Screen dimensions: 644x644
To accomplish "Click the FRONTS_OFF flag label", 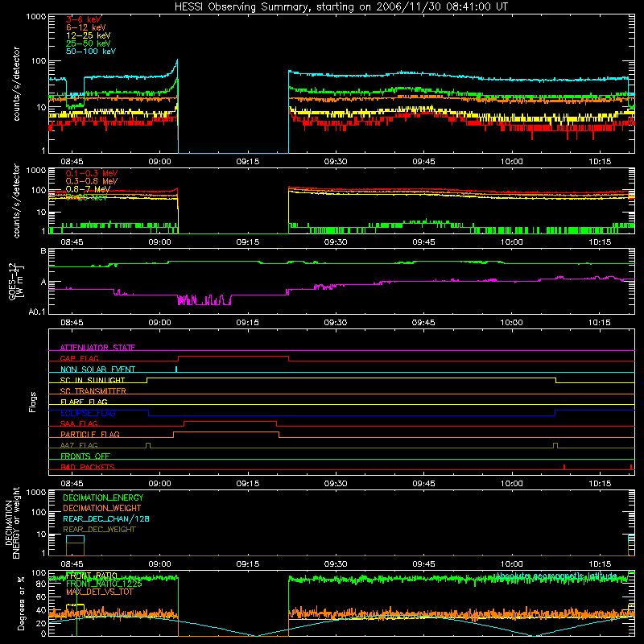I will tap(85, 456).
